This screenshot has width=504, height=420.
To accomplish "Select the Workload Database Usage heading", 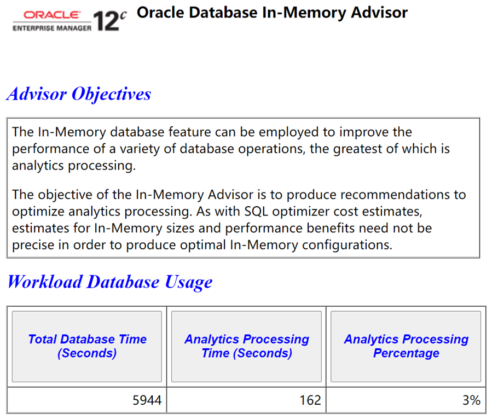I will coord(110,282).
